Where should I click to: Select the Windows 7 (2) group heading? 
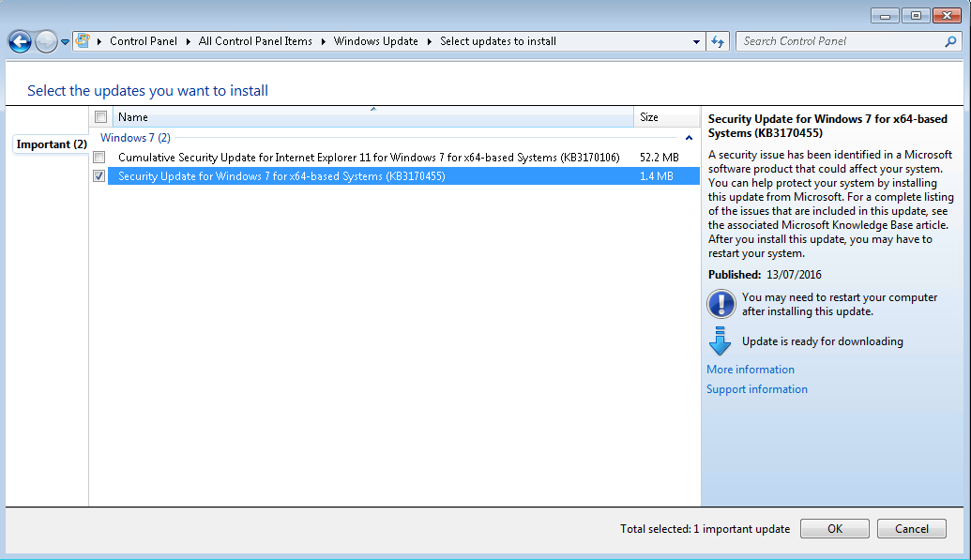pyautogui.click(x=136, y=138)
